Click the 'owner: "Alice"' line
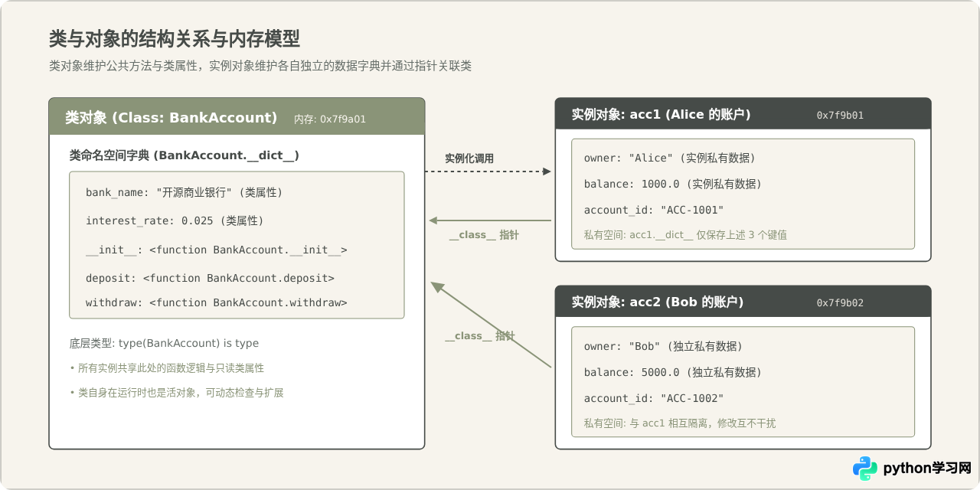Viewport: 980px width, 490px height. pyautogui.click(x=669, y=158)
